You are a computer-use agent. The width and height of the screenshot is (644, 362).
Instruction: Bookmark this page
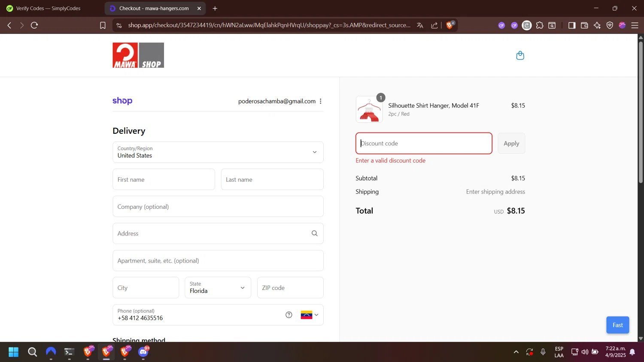click(103, 25)
